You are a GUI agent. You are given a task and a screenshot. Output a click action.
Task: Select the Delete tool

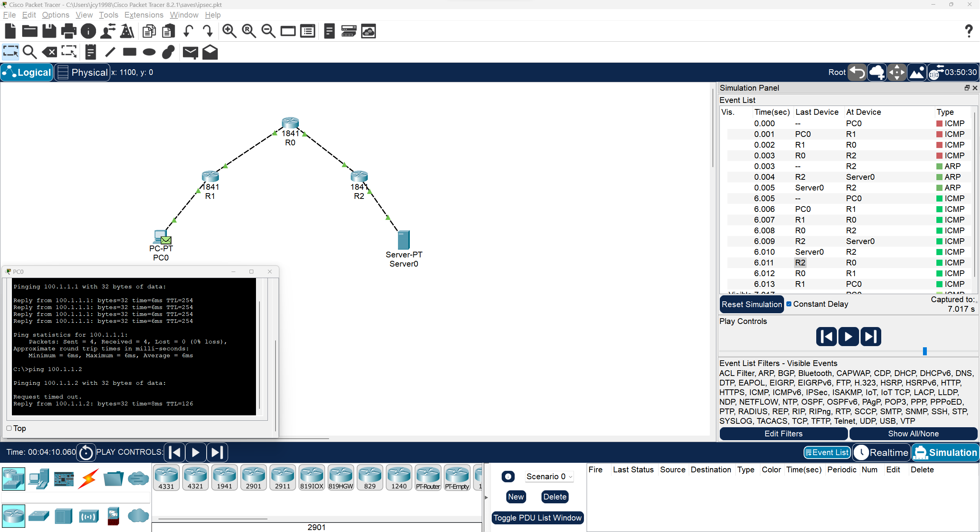coord(49,52)
